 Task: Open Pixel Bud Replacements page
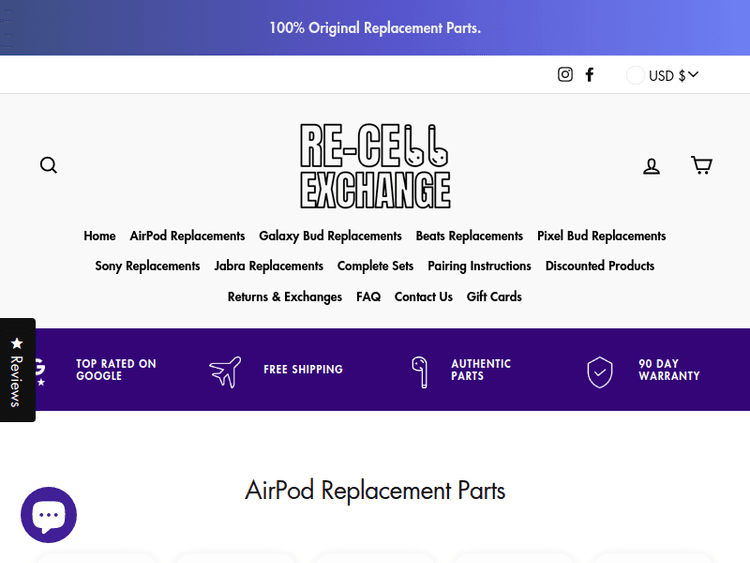point(601,236)
